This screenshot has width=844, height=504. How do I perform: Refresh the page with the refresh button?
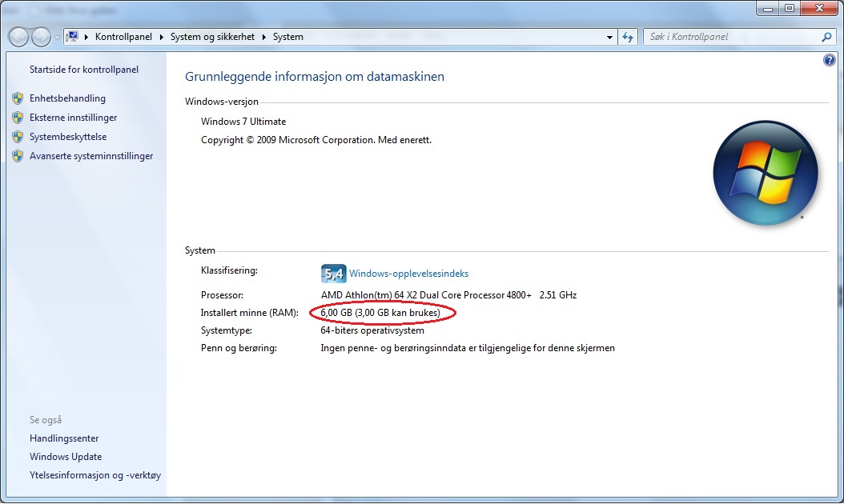coord(628,37)
